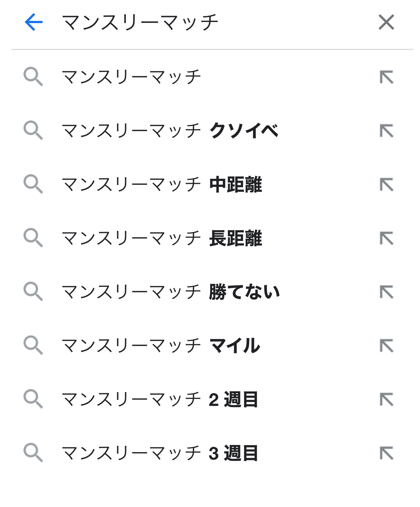Screen dimensions: 420x507
Task: Choose suggestion マンスリーマッチ 2 週目
Action: tap(159, 400)
